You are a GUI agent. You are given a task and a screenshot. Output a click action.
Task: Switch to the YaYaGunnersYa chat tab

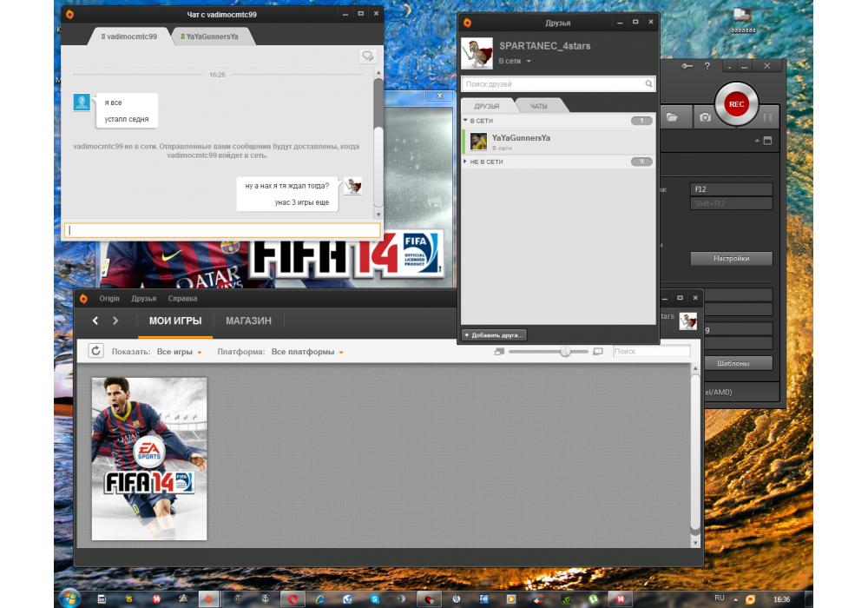(210, 36)
